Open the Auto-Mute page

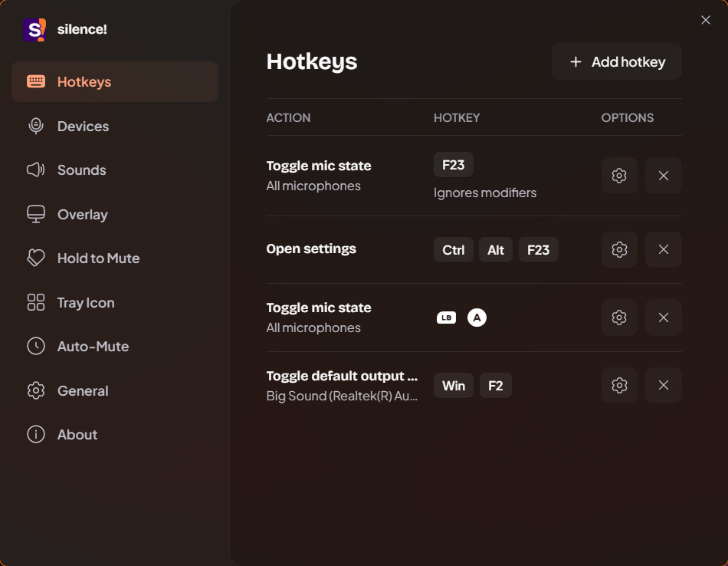115,346
